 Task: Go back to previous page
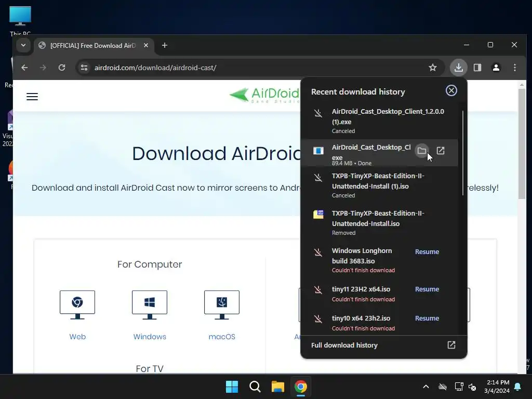[24, 68]
